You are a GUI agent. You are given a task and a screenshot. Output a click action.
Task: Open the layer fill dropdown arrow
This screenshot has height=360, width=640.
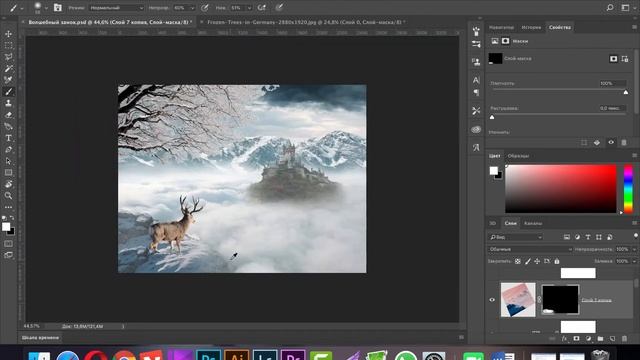(x=634, y=261)
